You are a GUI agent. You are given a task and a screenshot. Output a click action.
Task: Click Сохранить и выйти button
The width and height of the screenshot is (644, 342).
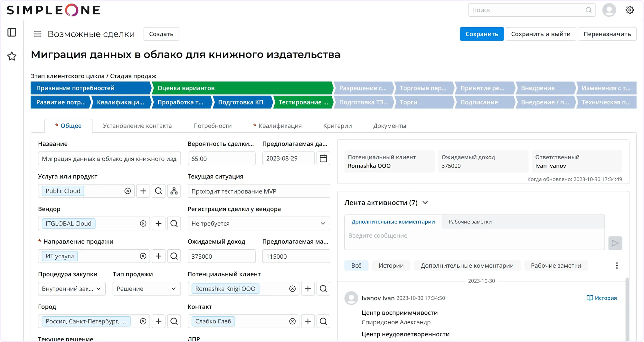541,34
